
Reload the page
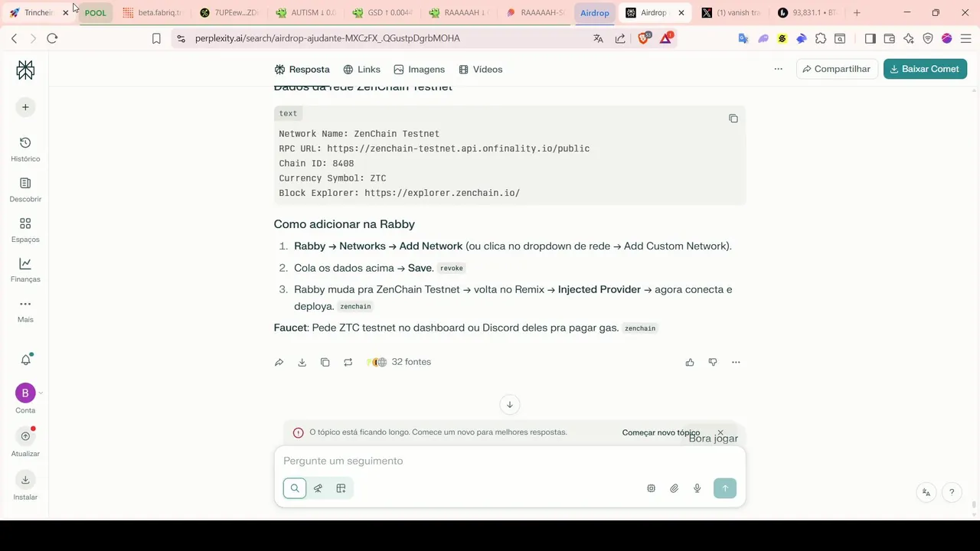tap(52, 38)
